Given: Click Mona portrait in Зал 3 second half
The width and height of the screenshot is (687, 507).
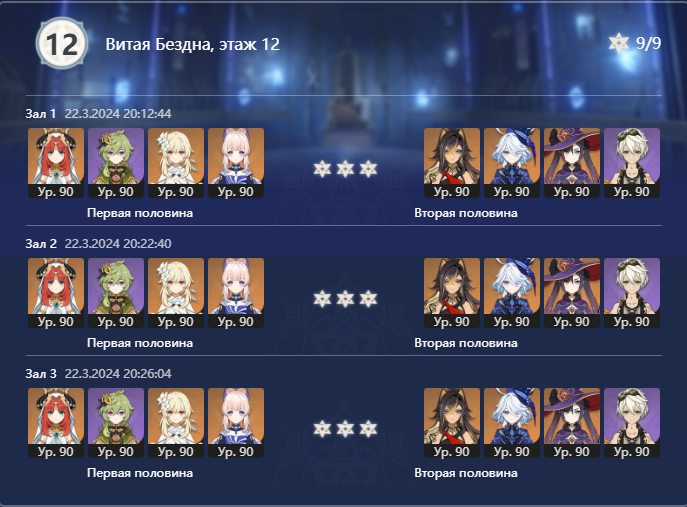Looking at the screenshot, I should 572,423.
